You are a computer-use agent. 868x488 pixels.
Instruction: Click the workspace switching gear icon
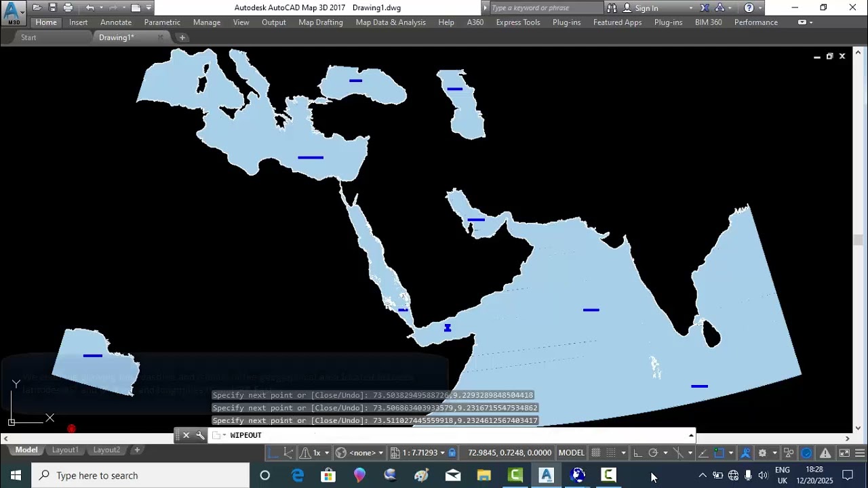tap(762, 453)
